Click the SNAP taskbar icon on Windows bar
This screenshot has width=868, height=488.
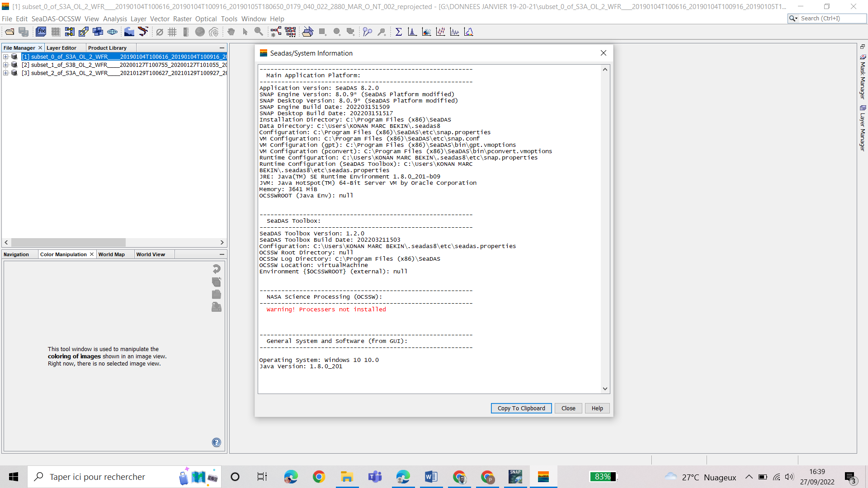coord(515,476)
